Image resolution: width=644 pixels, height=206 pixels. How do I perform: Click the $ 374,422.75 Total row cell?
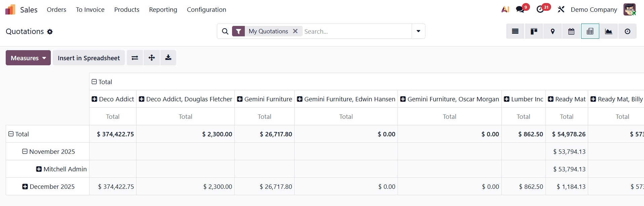113,134
